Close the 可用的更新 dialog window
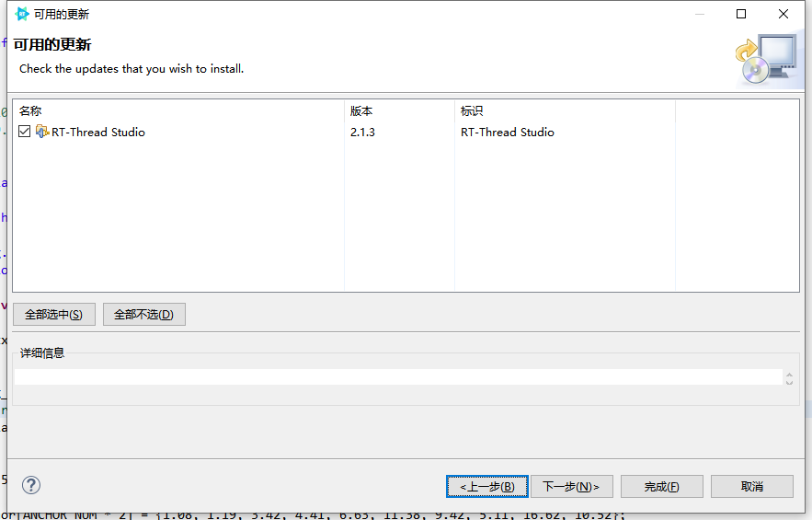Image resolution: width=812 pixels, height=520 pixels. point(783,14)
